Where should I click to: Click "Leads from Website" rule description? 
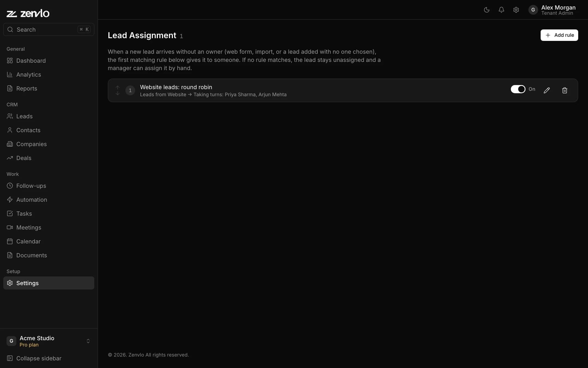[x=163, y=95]
